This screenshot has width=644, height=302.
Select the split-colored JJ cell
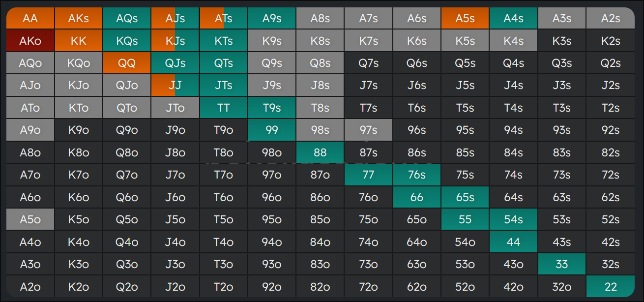(x=175, y=86)
